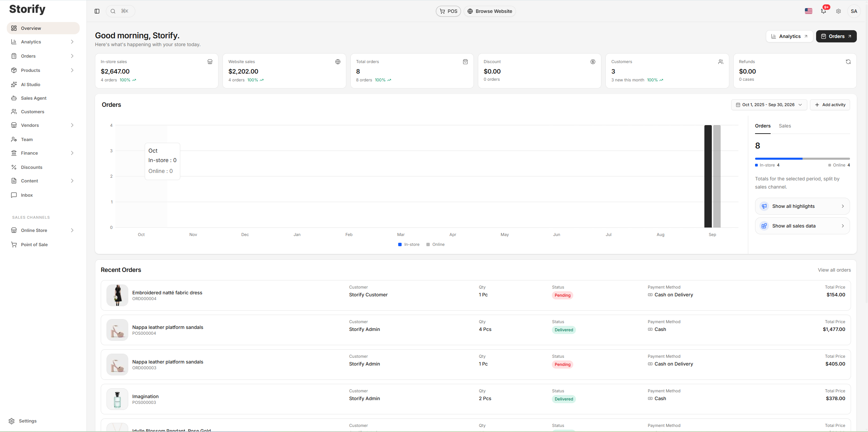The image size is (868, 432).
Task: Click the Inbox chat bubble icon
Action: tap(14, 195)
